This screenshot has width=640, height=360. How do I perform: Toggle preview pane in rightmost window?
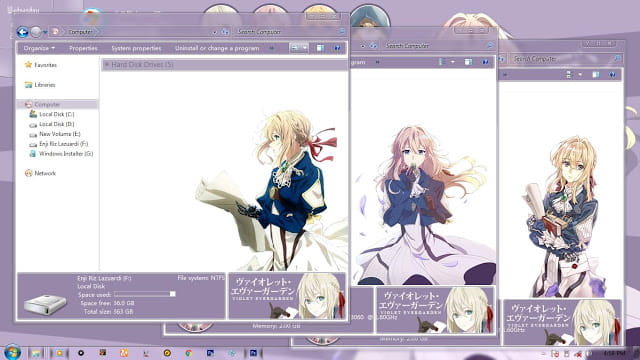[x=596, y=75]
